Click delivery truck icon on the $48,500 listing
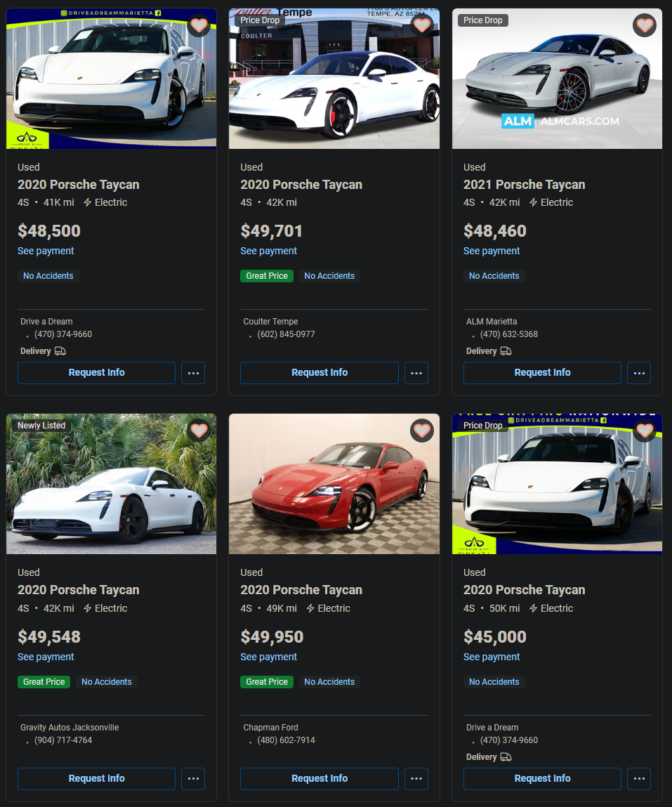Viewport: 672px width, 807px height. point(60,351)
